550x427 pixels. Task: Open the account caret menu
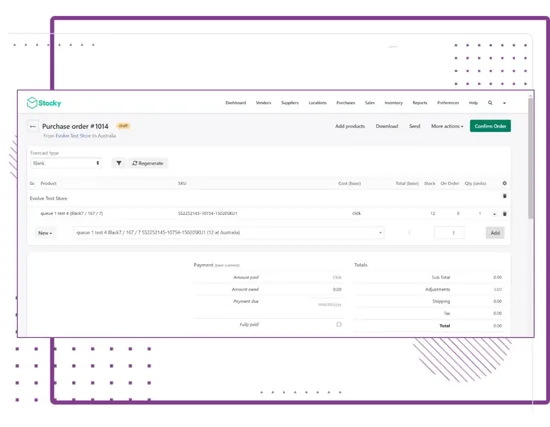[504, 103]
